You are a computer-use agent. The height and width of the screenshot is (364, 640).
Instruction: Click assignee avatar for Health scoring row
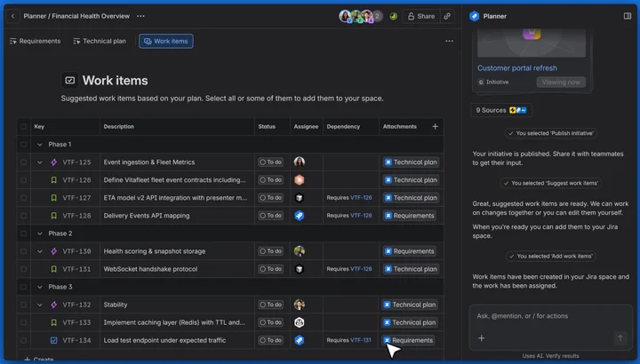click(300, 251)
